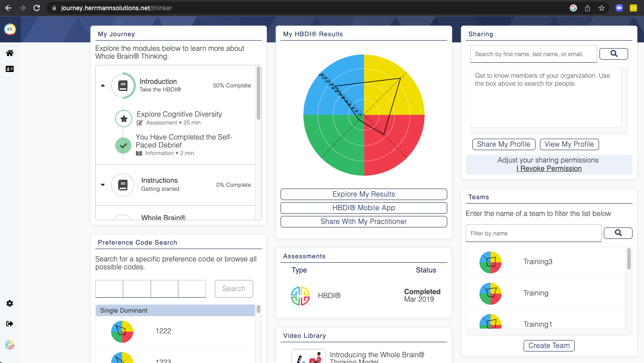Click the Teams filter search icon
Screen dimensions: 644x363
point(618,233)
